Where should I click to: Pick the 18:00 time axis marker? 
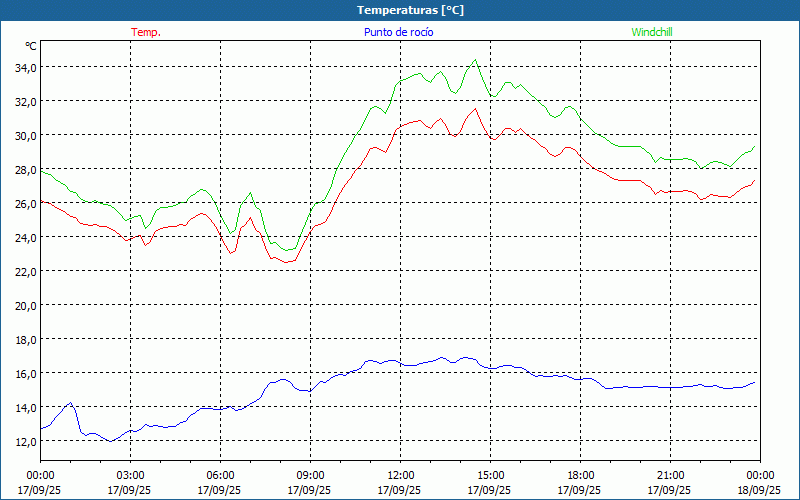580,475
